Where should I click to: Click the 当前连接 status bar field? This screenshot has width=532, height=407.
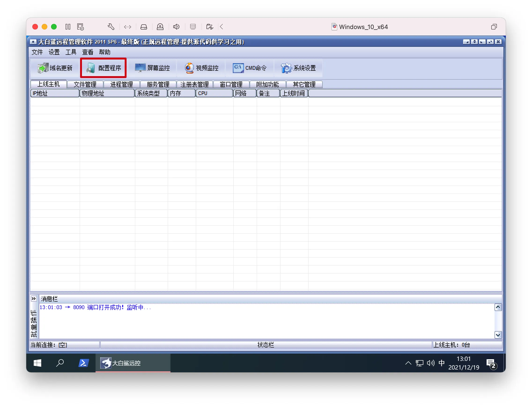65,345
